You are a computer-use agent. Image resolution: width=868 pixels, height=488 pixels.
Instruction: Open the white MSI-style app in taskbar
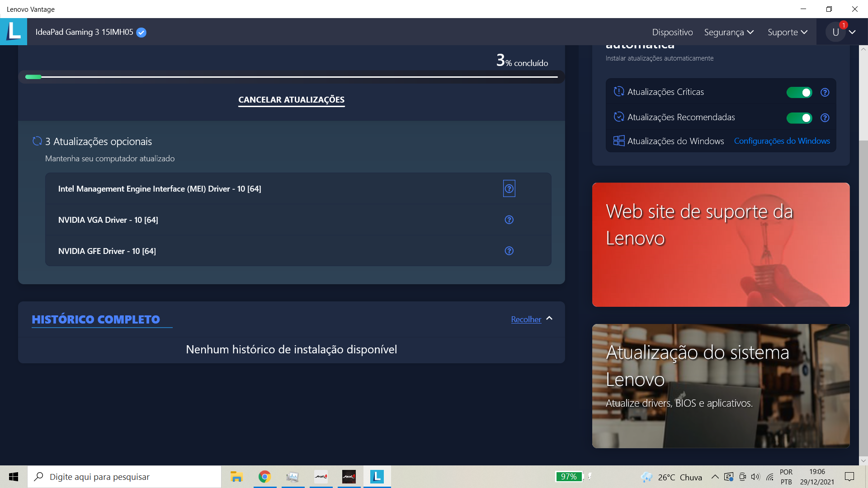[x=321, y=477]
